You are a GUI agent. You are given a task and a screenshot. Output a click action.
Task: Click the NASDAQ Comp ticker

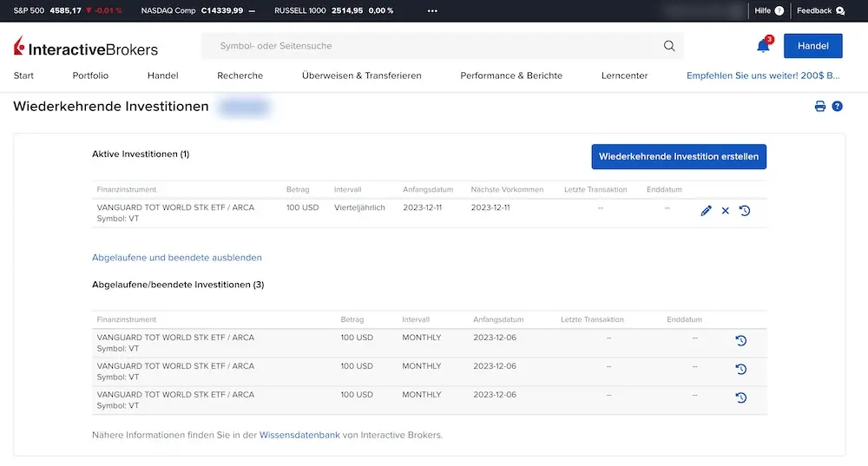pyautogui.click(x=198, y=10)
